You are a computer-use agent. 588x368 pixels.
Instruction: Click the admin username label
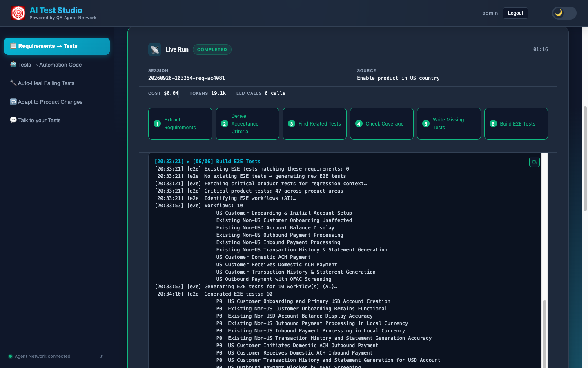pyautogui.click(x=490, y=13)
